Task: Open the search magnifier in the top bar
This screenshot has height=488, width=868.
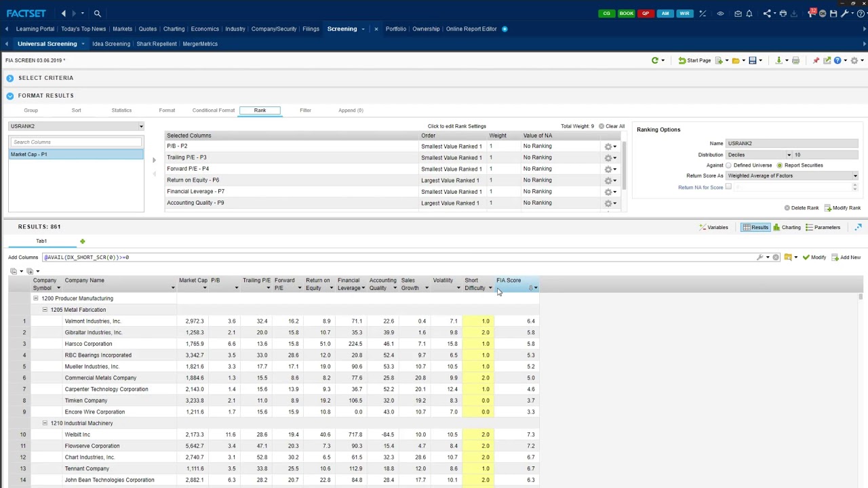Action: pos(98,14)
